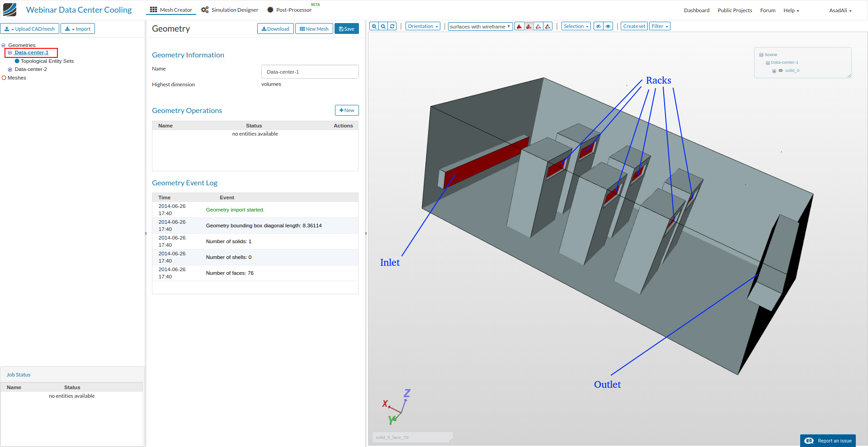Viewport: 868px width, 447px height.
Task: Collapse the Data-center-1 tree node
Action: [x=768, y=63]
